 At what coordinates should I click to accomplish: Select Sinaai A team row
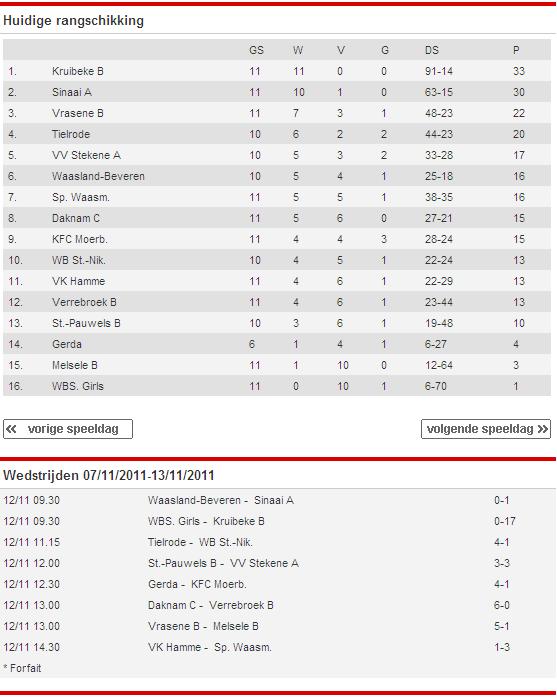[277, 92]
